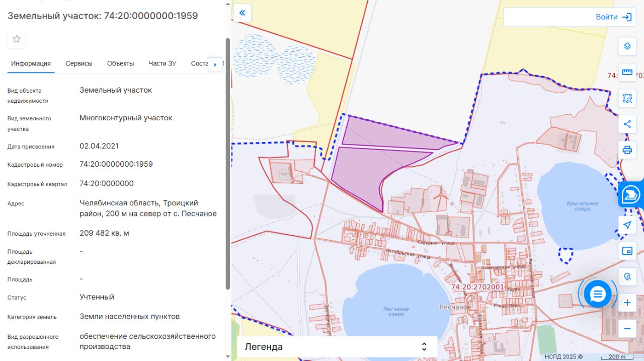Open the partially visible Состав tab
Viewport: 644px width, 361px height.
pyautogui.click(x=200, y=63)
